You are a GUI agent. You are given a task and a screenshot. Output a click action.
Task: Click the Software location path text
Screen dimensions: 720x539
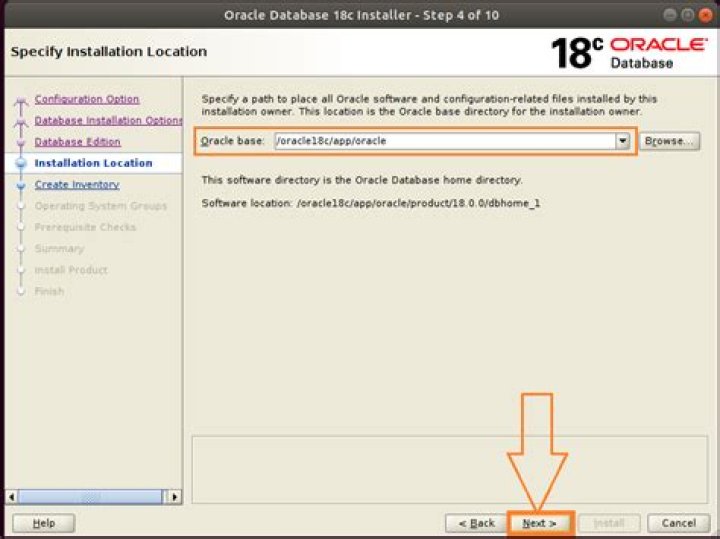pyautogui.click(x=418, y=203)
